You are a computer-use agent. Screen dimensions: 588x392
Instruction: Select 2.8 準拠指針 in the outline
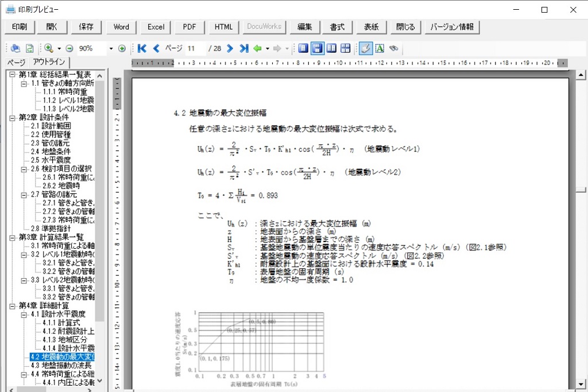click(51, 229)
